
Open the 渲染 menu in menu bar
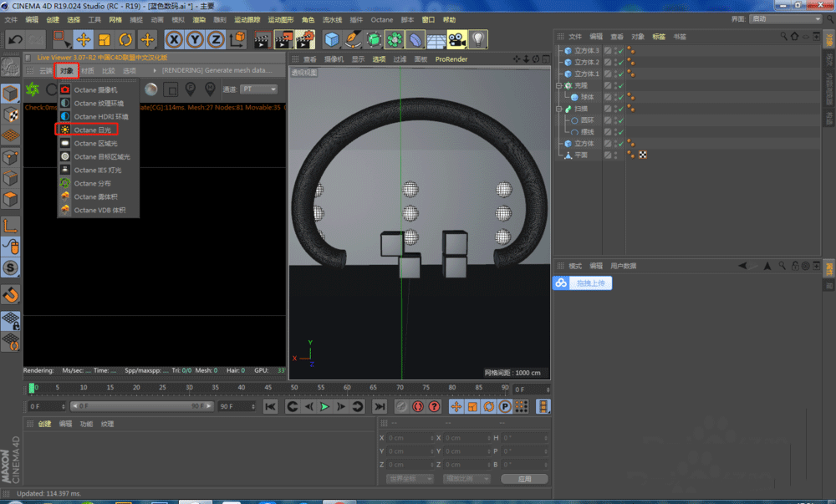point(199,19)
